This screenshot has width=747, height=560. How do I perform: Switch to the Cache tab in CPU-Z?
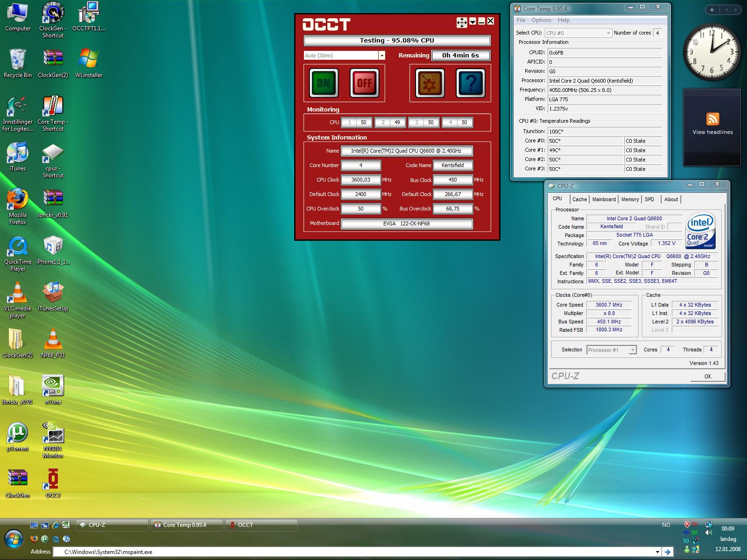pos(579,199)
